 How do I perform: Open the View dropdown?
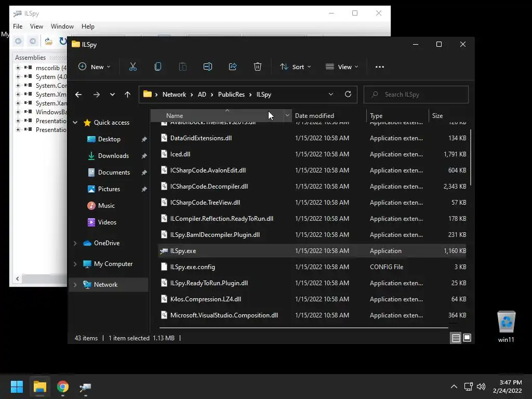(342, 67)
